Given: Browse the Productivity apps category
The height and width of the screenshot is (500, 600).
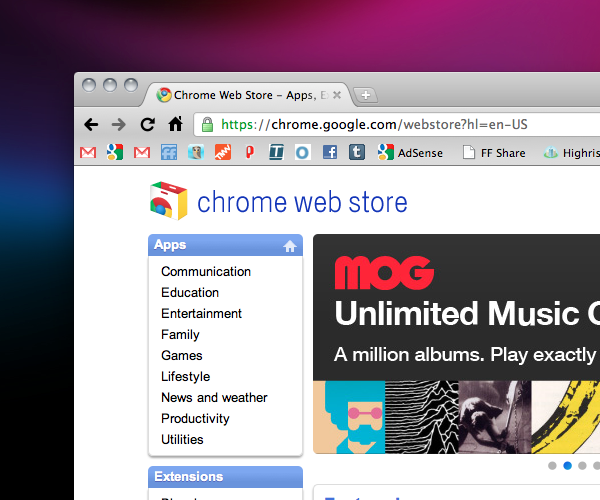Looking at the screenshot, I should coord(195,419).
